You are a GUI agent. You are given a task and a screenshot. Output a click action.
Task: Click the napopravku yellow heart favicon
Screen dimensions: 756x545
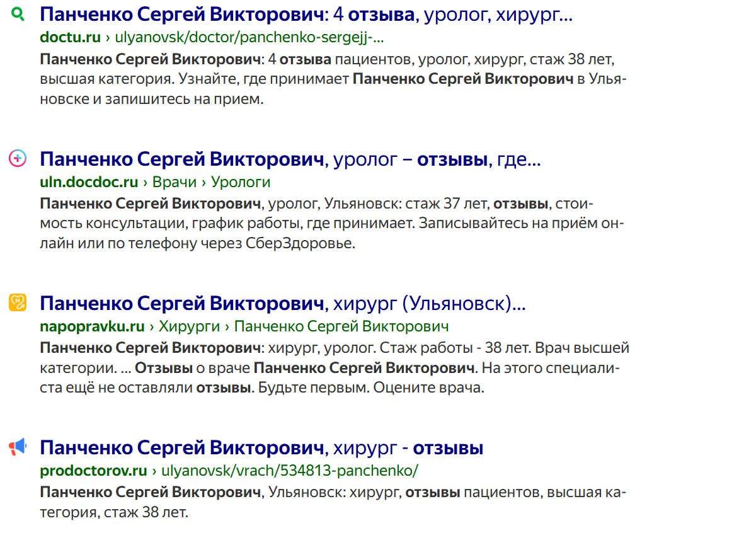[18, 303]
